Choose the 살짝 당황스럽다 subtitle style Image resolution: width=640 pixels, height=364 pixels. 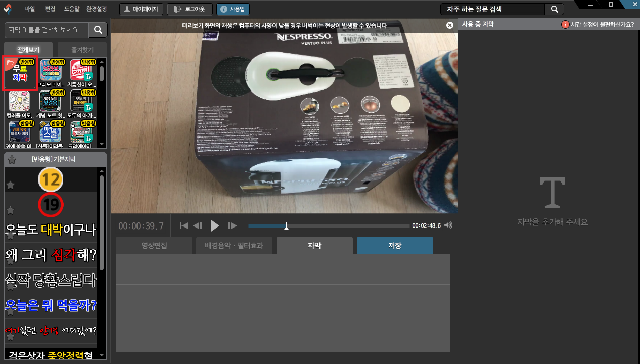tap(51, 281)
